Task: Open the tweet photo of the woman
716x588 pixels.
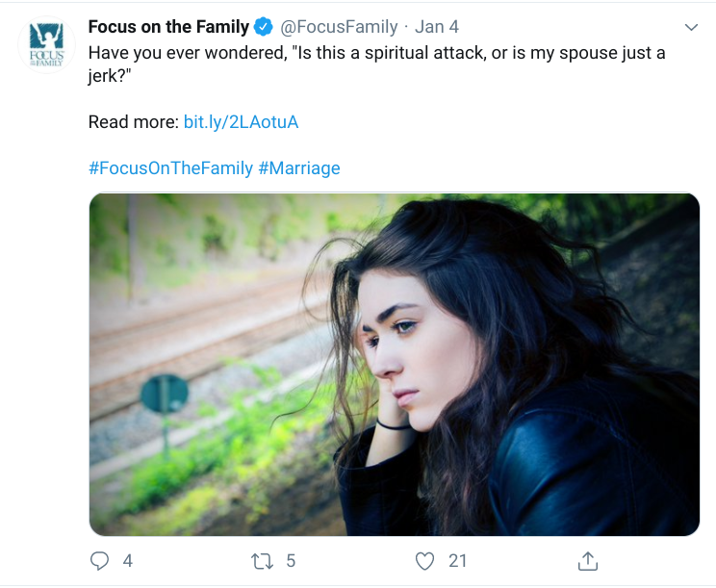Action: [394, 364]
